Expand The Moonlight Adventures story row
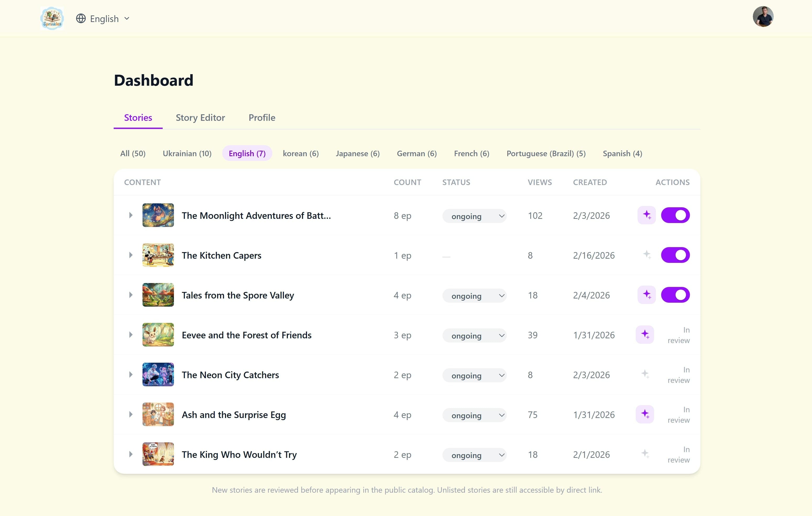This screenshot has width=812, height=516. (x=131, y=215)
